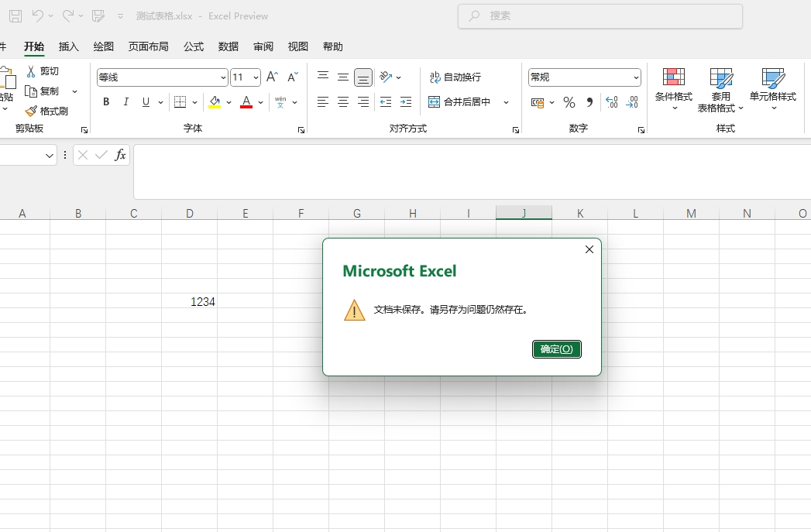Image resolution: width=811 pixels, height=532 pixels.
Task: Click the formula bar cancel X icon
Action: (83, 155)
